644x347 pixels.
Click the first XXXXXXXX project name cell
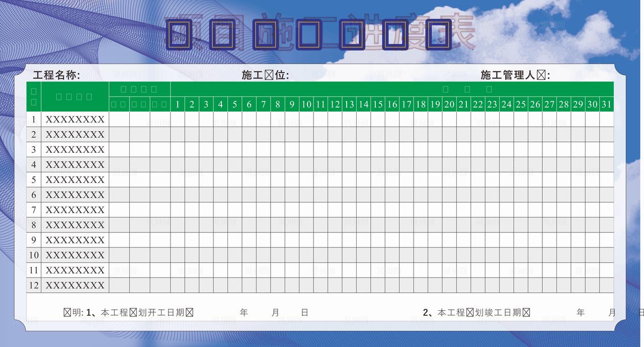click(74, 119)
